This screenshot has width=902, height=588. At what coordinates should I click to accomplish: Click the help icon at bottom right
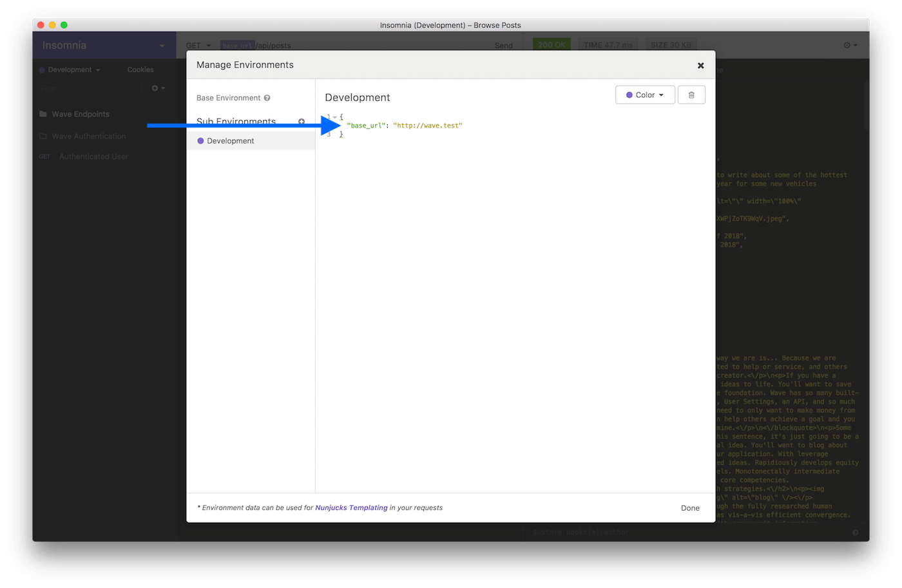click(x=856, y=533)
